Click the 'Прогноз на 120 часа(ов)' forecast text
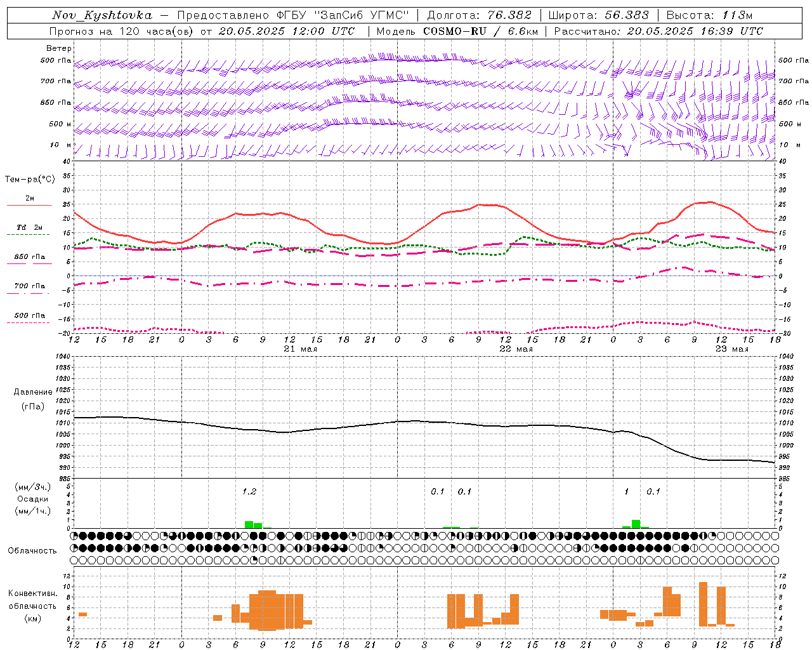 [x=122, y=31]
